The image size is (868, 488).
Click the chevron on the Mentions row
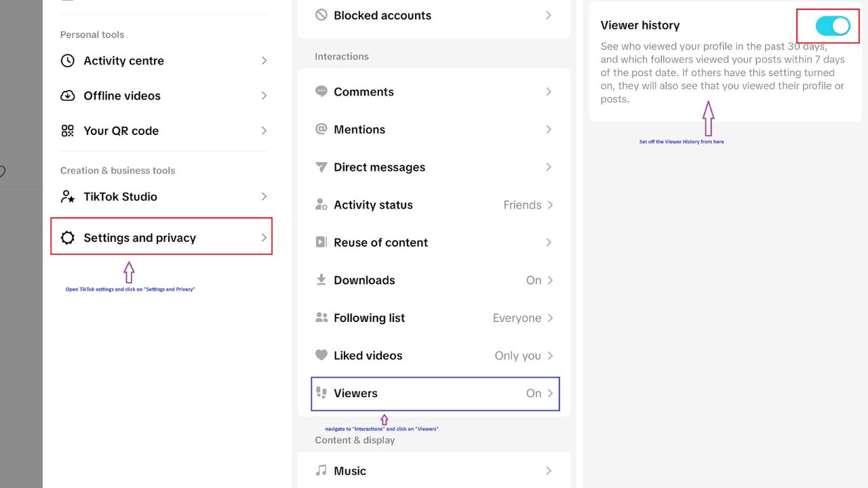pos(549,129)
